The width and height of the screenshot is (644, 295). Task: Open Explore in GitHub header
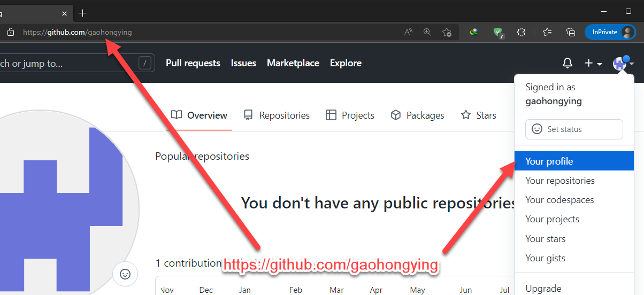(x=346, y=63)
